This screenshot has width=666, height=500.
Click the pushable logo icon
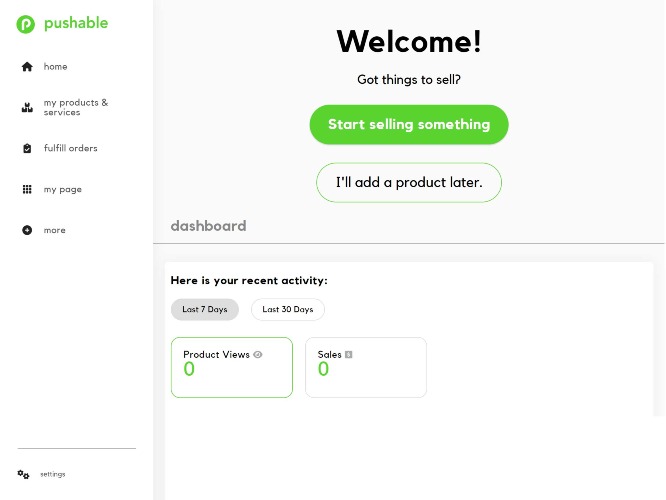coord(25,24)
